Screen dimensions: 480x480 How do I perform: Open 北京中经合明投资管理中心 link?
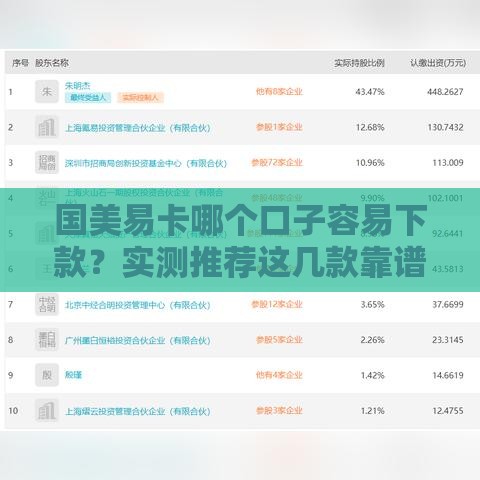pyautogui.click(x=138, y=305)
